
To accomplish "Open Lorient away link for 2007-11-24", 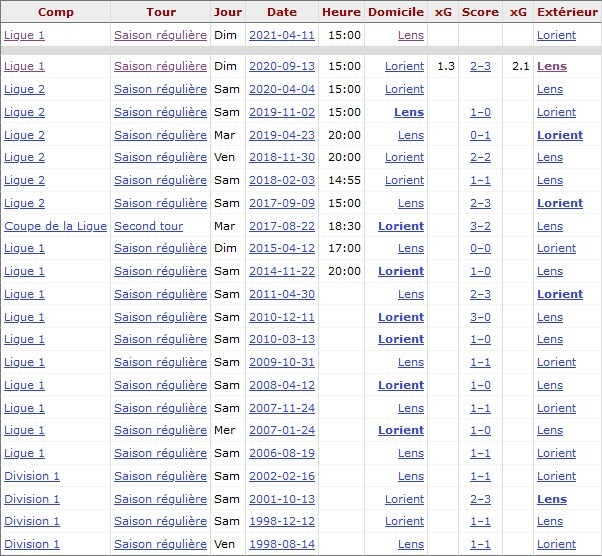I will point(556,409).
